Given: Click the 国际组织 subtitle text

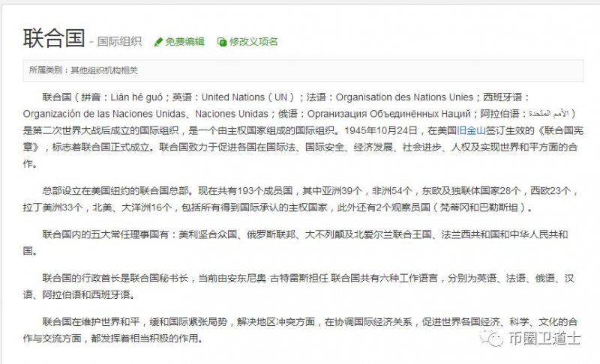Looking at the screenshot, I should click(119, 41).
